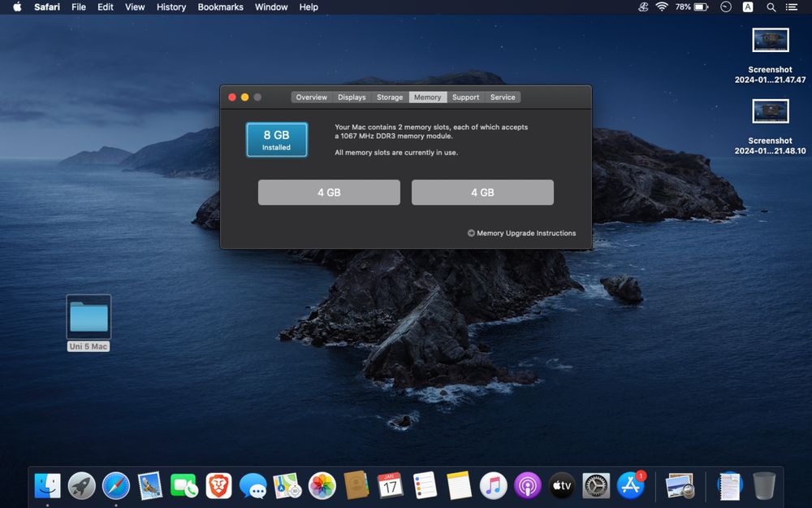Open Apple TV app in Dock

point(562,486)
